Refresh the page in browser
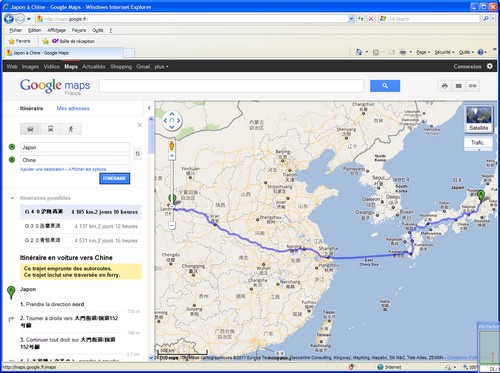500x373 pixels. pos(361,19)
